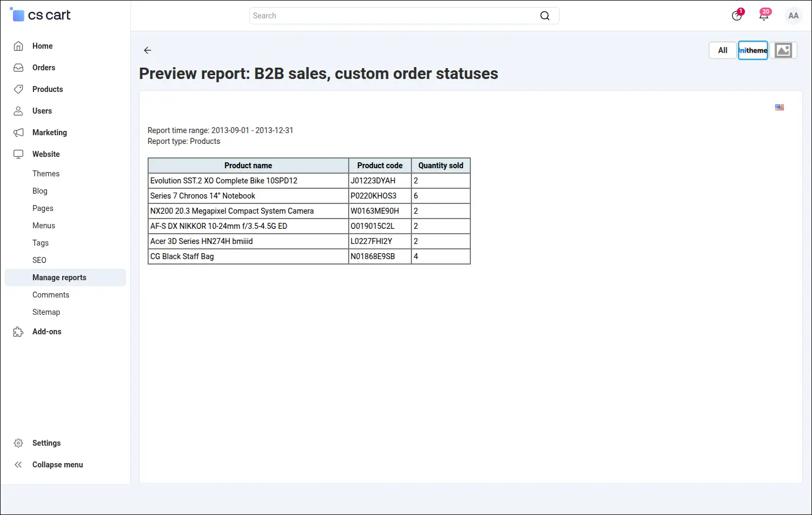Click the Product name column header
Screen dimensions: 812x515
pos(248,166)
